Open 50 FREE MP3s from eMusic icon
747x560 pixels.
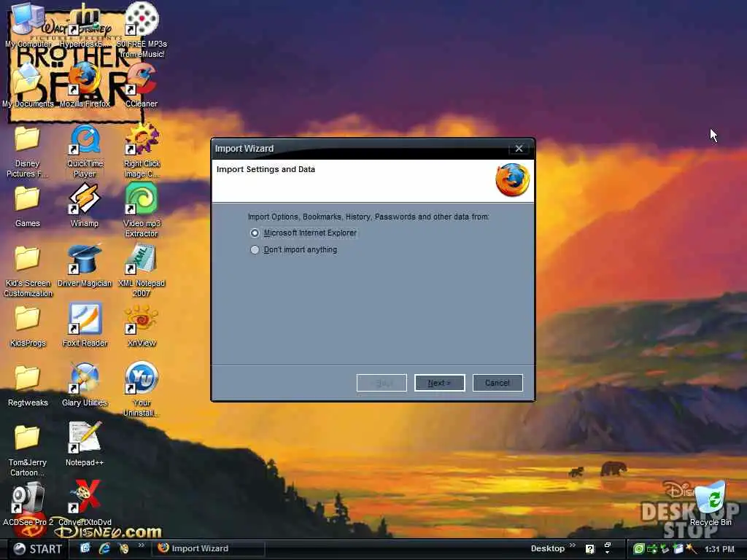(x=142, y=29)
